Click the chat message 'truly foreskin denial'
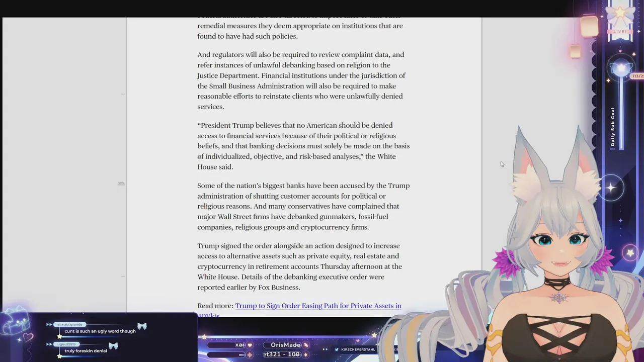The width and height of the screenshot is (644, 362). [x=86, y=351]
